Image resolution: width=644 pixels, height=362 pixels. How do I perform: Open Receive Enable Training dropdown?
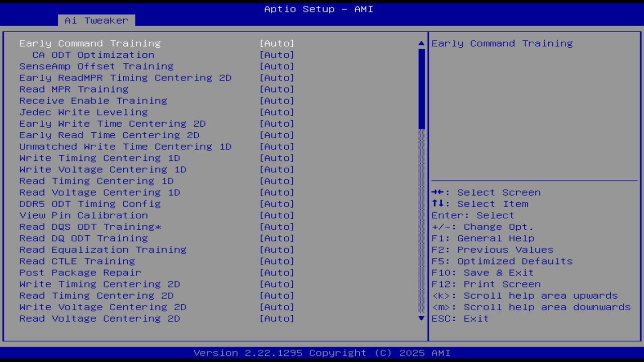277,101
